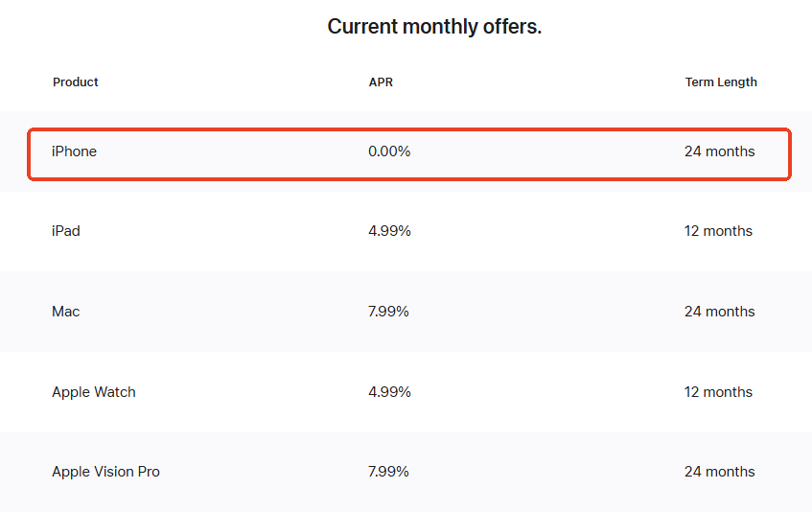Click the Apple Vision Pro 24 months term

pyautogui.click(x=719, y=472)
